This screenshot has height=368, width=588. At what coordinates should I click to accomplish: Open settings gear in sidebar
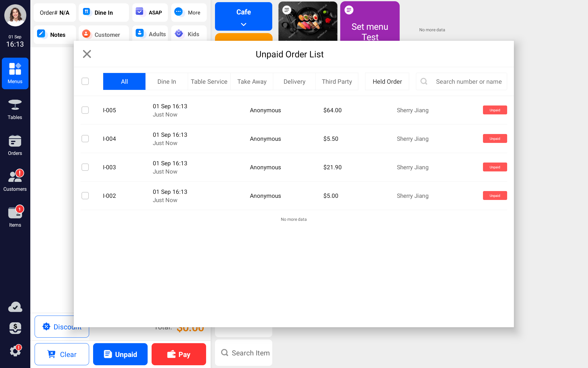click(x=15, y=351)
